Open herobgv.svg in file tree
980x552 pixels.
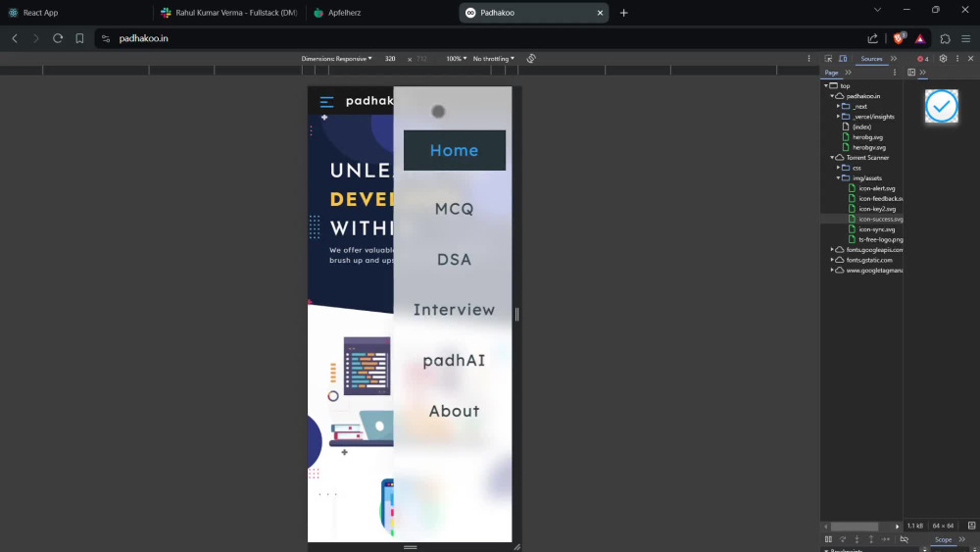pyautogui.click(x=868, y=147)
